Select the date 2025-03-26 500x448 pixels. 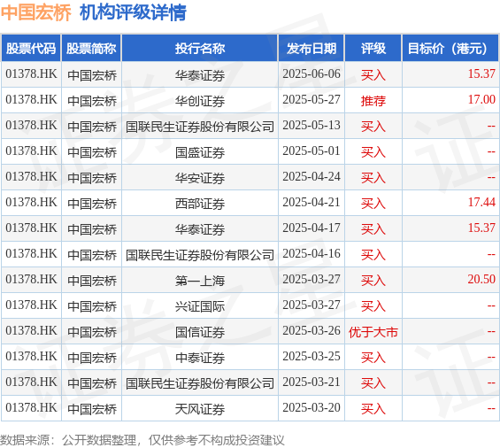(312, 330)
